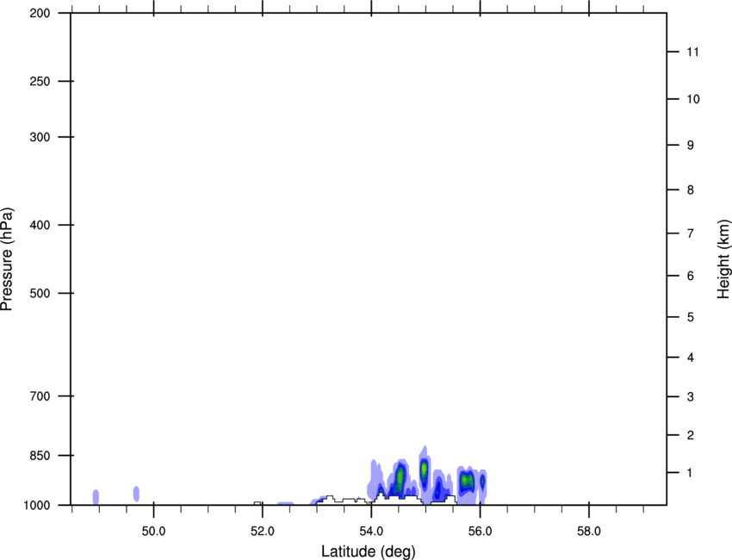Click the Pressure (hPa) axis title
The height and width of the screenshot is (560, 732).
coord(7,258)
